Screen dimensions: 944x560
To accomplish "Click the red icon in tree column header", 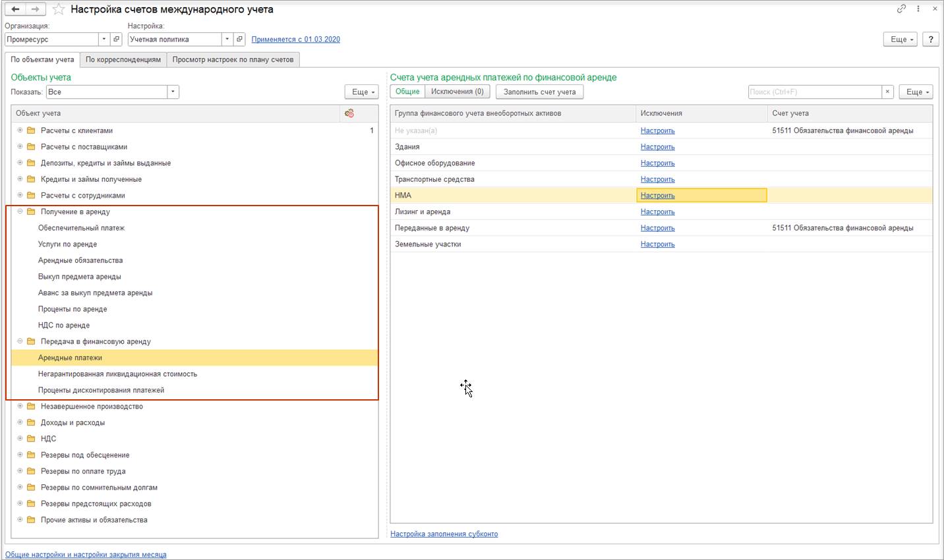I will coord(349,113).
